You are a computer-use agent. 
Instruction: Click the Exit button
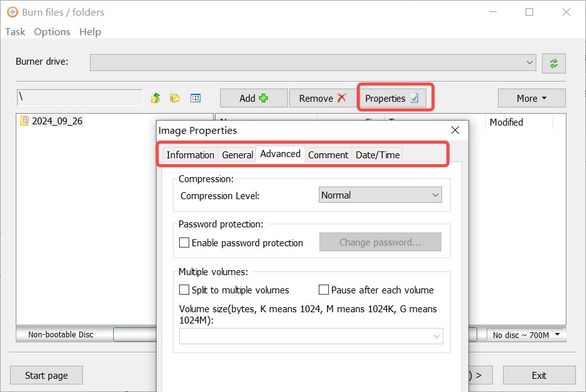point(539,375)
